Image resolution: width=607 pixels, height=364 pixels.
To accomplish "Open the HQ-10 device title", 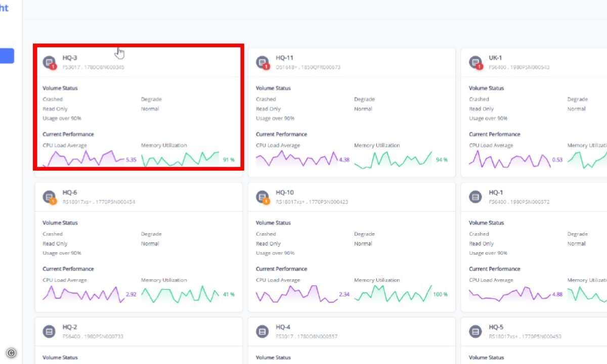I will coord(284,193).
